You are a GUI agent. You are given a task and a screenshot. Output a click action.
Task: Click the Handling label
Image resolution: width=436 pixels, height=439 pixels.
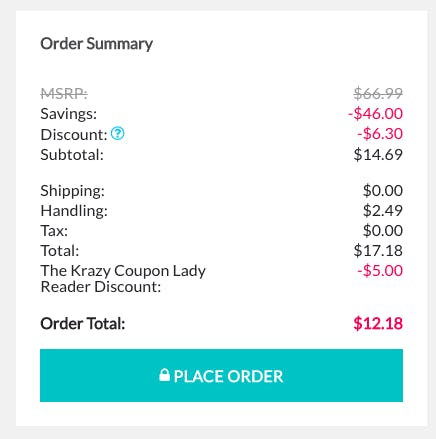(74, 211)
